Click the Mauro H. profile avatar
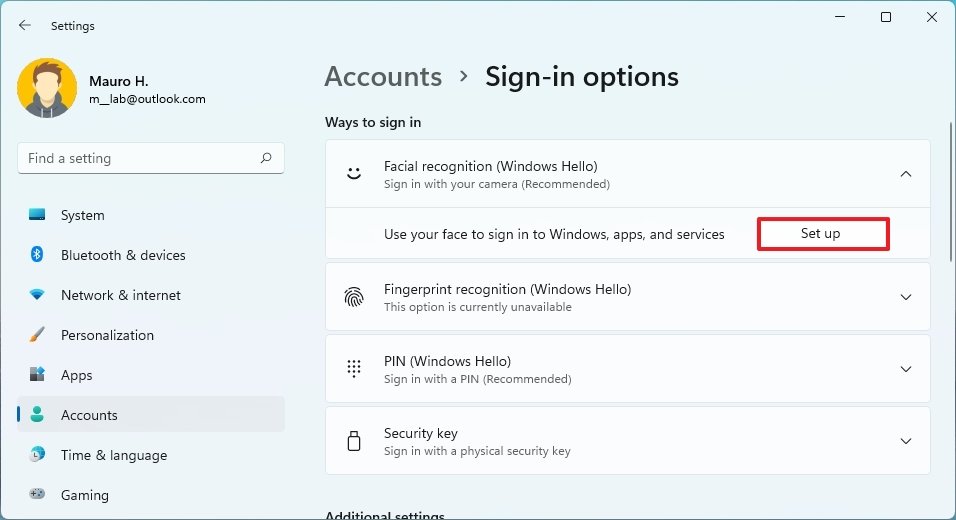The height and width of the screenshot is (520, 956). click(x=47, y=88)
